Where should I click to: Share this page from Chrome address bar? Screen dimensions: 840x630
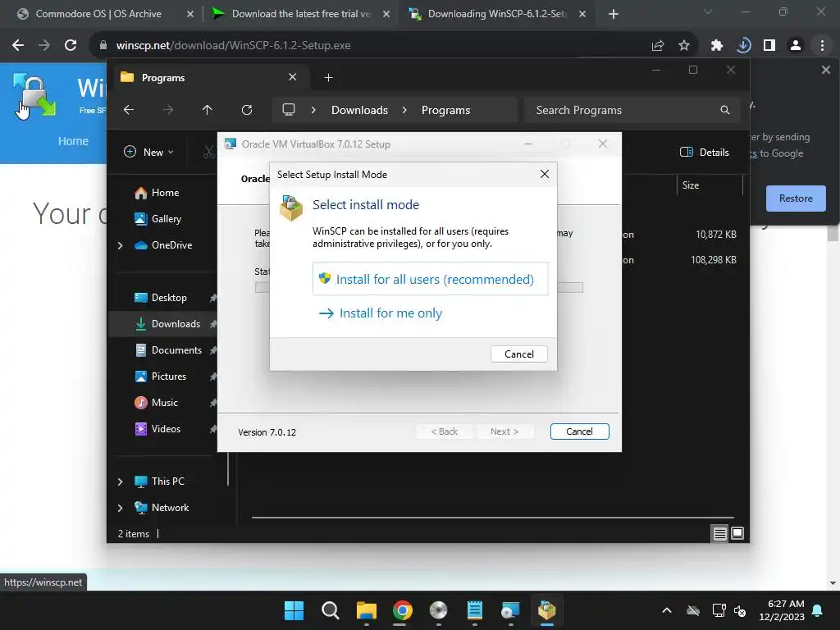[657, 46]
